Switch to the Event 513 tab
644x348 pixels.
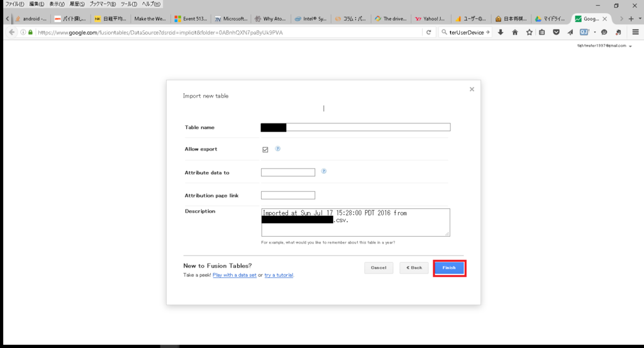(x=191, y=19)
